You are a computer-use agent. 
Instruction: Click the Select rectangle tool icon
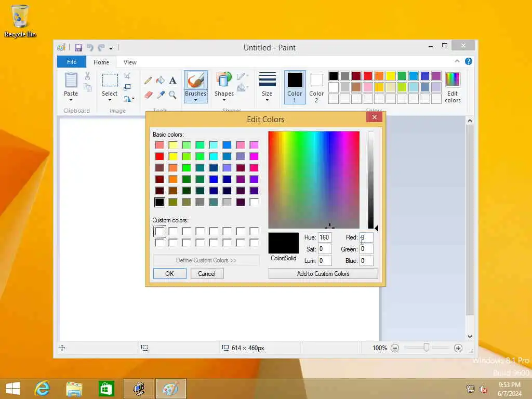click(110, 81)
